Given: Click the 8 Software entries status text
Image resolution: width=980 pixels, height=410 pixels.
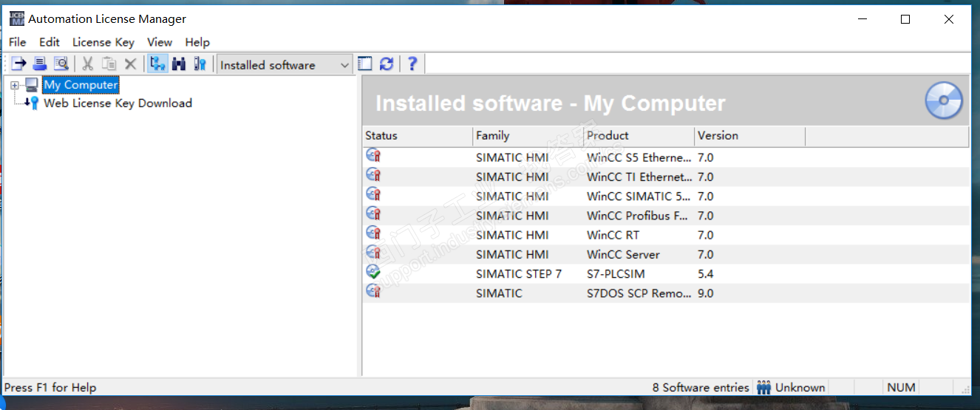Looking at the screenshot, I should (x=700, y=387).
